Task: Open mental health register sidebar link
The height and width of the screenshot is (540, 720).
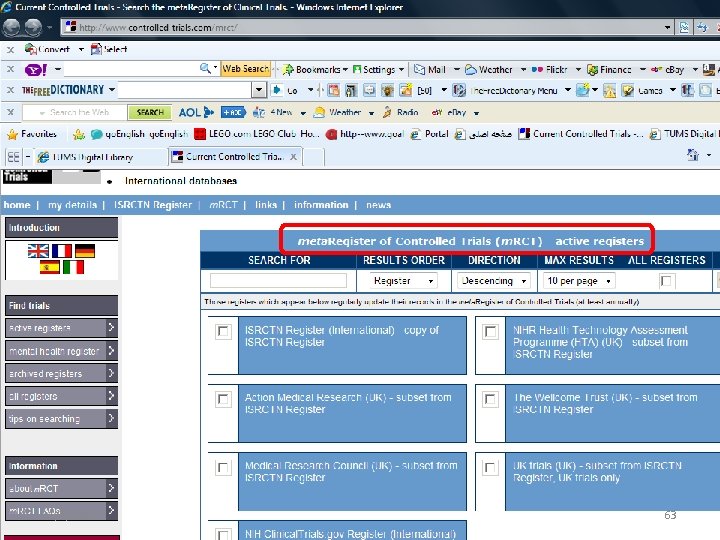Action: click(x=61, y=351)
